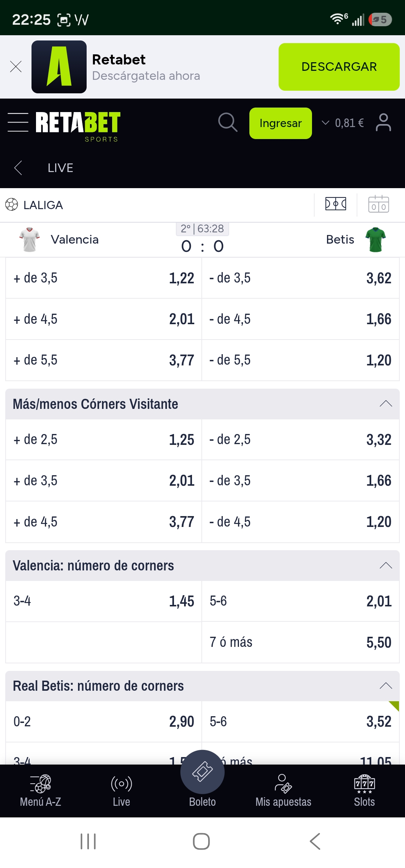Show the football pitch live tracker
The width and height of the screenshot is (405, 868).
pos(336,204)
